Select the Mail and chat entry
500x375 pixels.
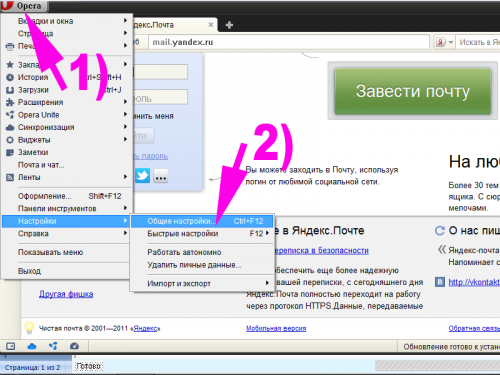pyautogui.click(x=67, y=165)
